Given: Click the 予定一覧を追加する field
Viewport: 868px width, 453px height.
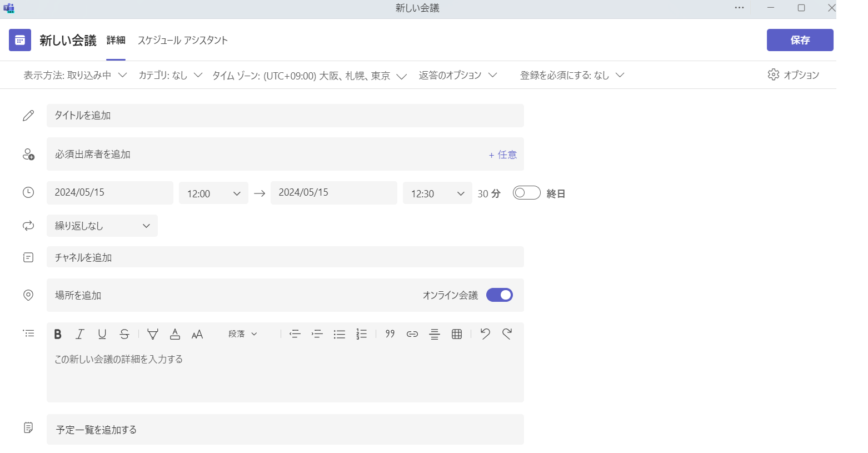Looking at the screenshot, I should point(285,429).
